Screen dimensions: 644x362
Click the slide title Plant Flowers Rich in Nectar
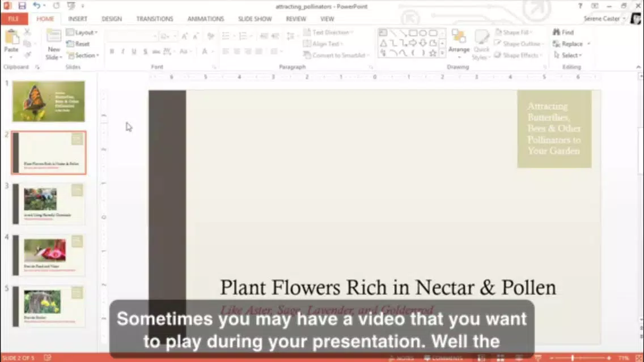click(388, 287)
